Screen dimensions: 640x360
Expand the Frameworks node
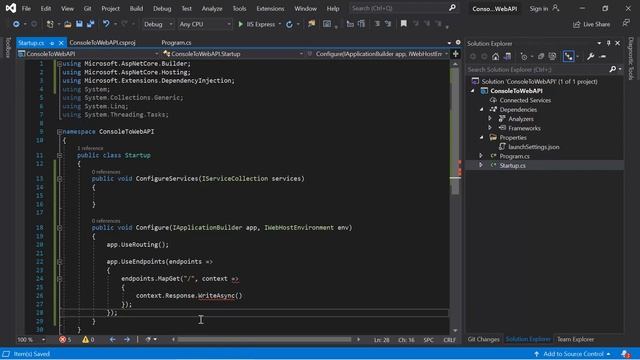[x=490, y=128]
